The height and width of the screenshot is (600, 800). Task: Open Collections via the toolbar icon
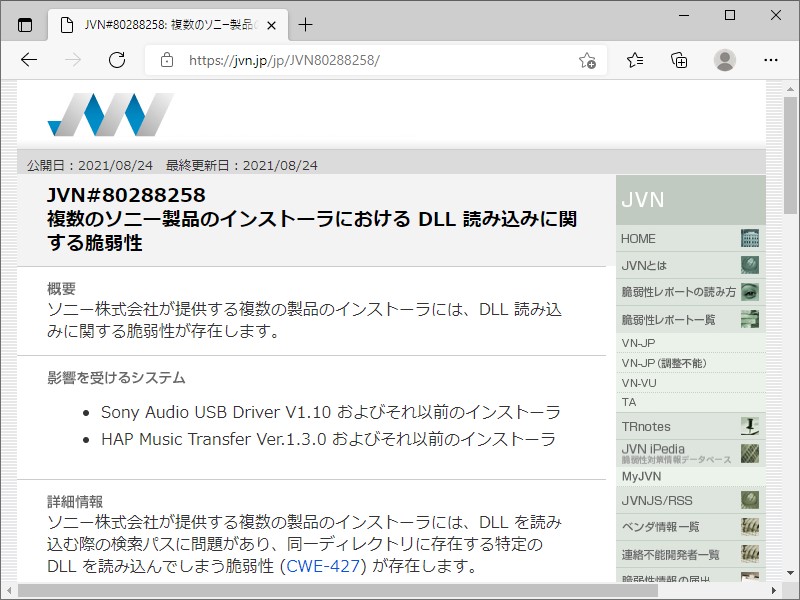tap(679, 60)
